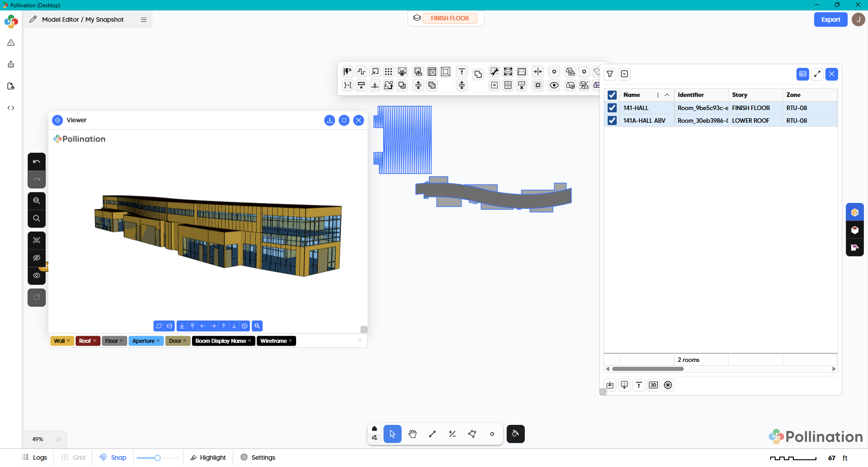868x467 pixels.
Task: Click the 3D button below rooms table
Action: pyautogui.click(x=653, y=385)
